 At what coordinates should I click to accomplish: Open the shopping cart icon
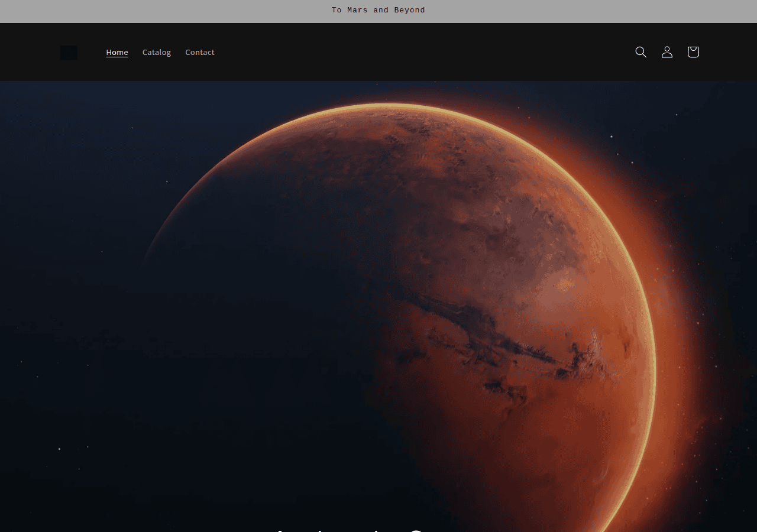(x=693, y=52)
